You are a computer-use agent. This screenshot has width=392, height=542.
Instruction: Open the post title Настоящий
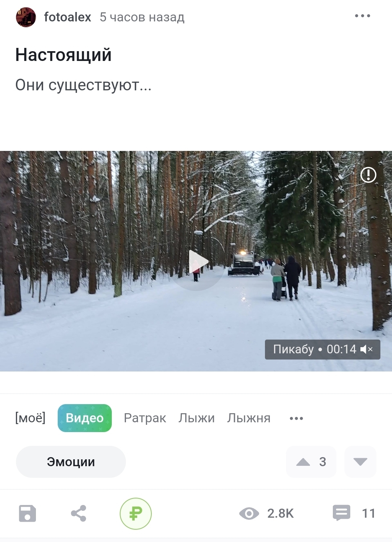pyautogui.click(x=64, y=55)
